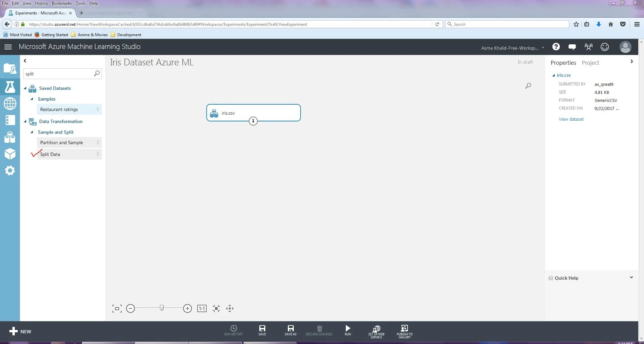The image size is (644, 344).
Task: Click the zoom in plus button
Action: [187, 309]
